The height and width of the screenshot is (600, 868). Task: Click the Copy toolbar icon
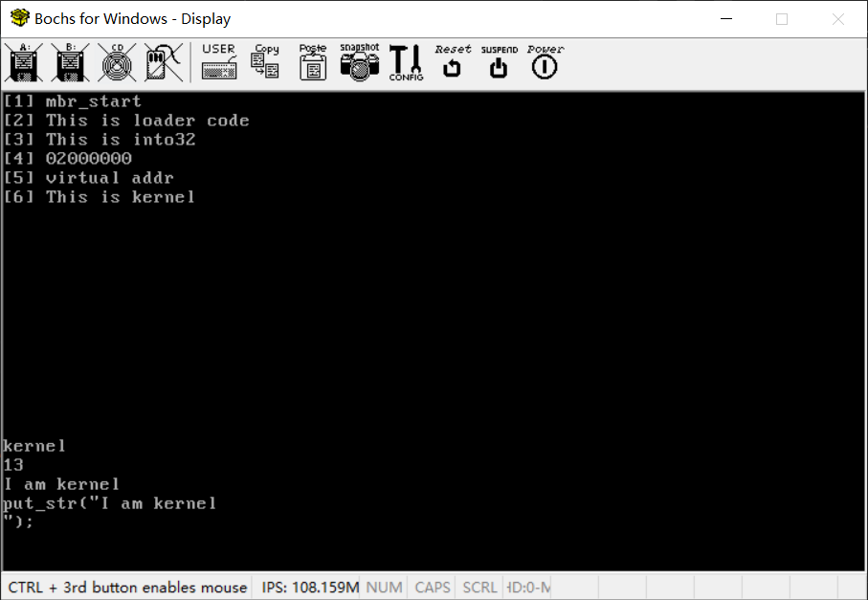point(266,61)
